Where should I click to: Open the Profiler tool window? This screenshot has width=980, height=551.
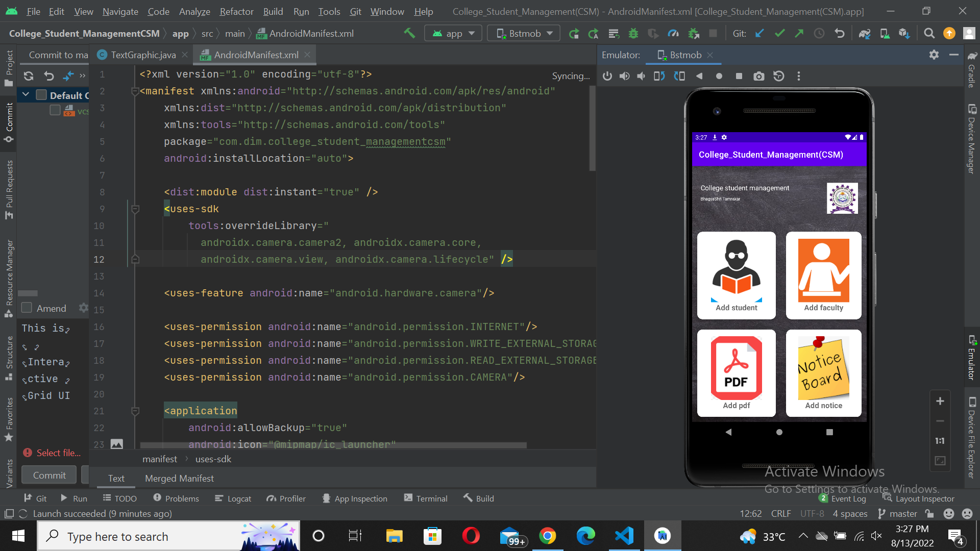[286, 498]
